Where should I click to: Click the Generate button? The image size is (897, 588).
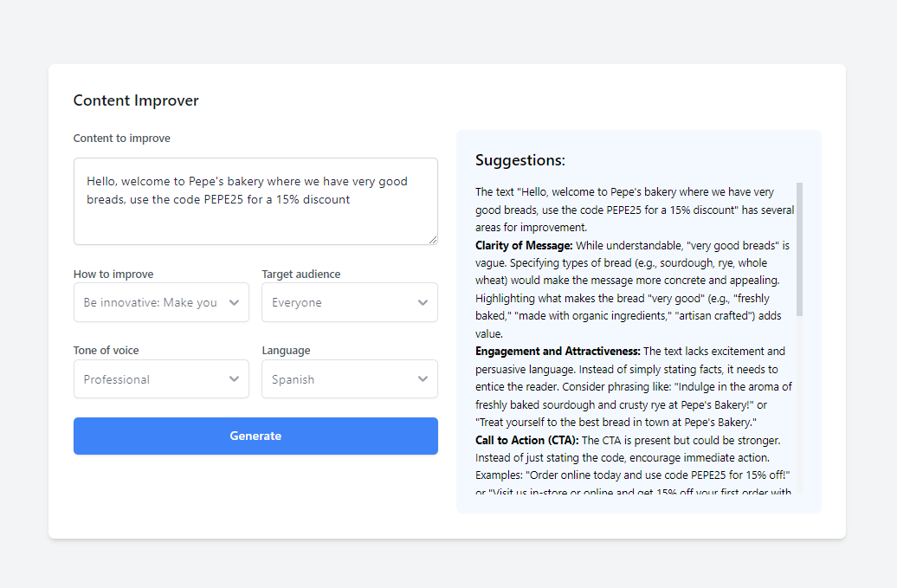click(x=255, y=436)
